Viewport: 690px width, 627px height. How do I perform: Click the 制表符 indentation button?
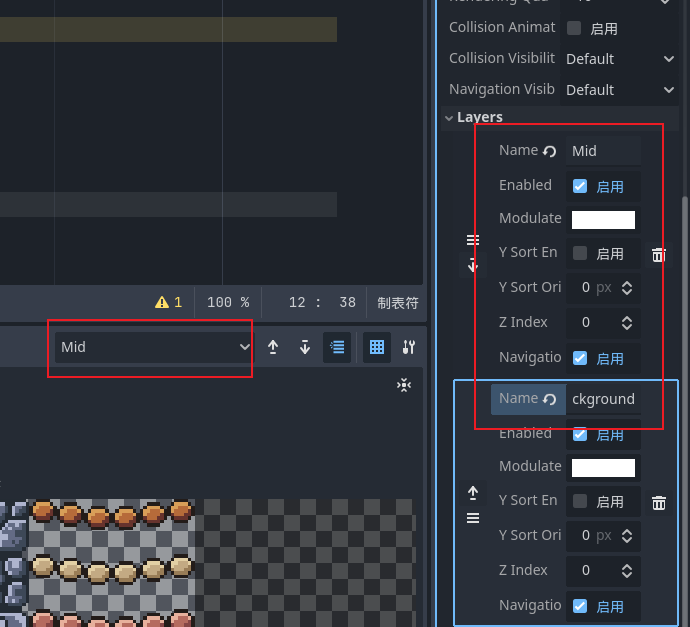397,302
